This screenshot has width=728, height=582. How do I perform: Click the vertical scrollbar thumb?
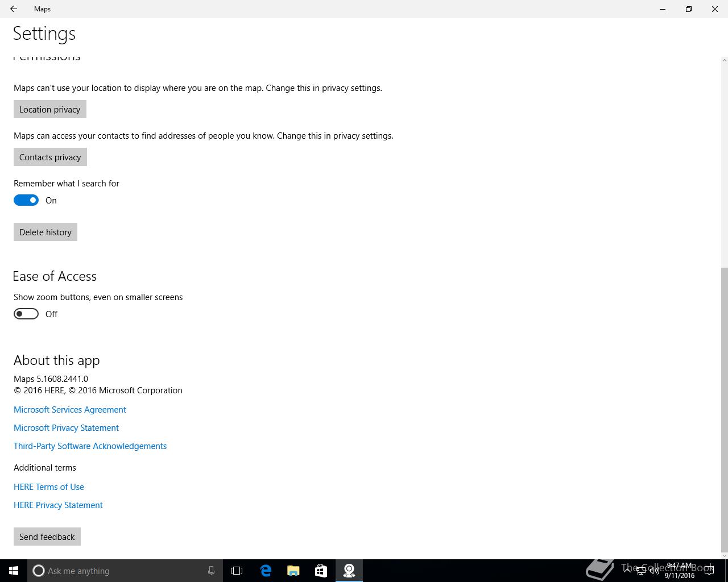(x=724, y=409)
